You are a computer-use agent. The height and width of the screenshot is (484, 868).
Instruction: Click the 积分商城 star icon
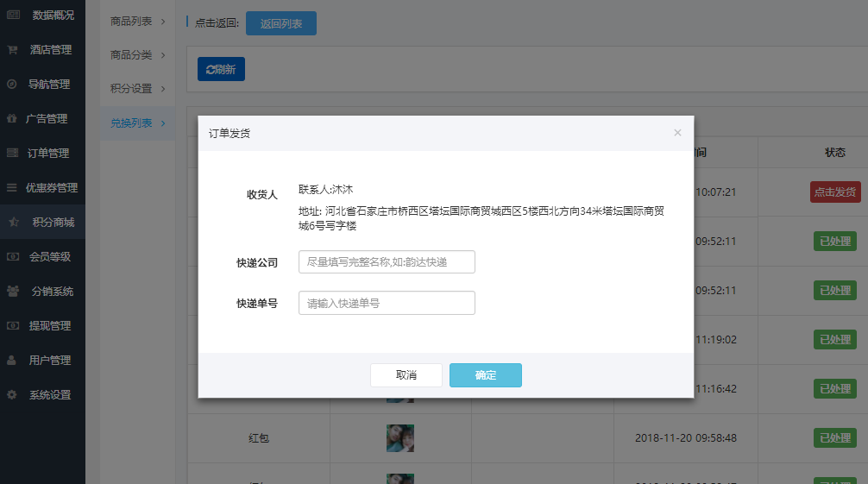pos(14,222)
